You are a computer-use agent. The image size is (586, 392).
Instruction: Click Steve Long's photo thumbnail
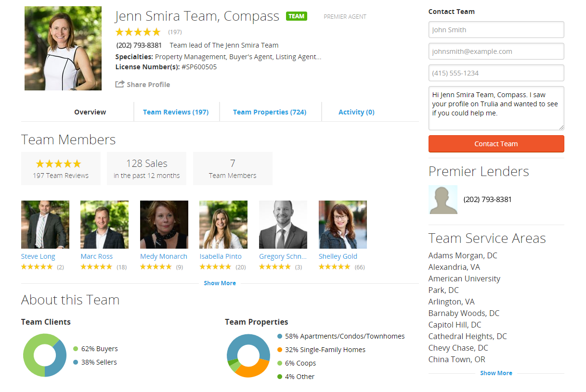[45, 225]
